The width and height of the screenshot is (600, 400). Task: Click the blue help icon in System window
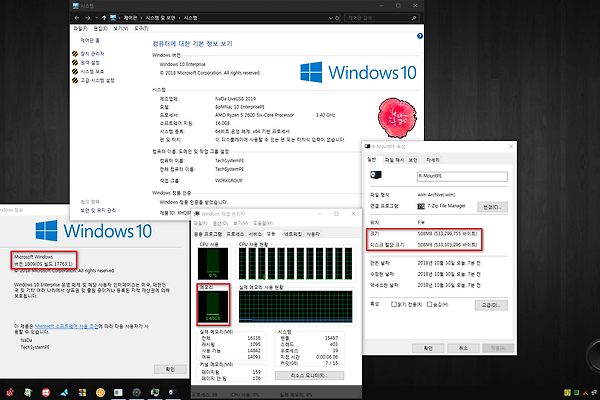[420, 36]
